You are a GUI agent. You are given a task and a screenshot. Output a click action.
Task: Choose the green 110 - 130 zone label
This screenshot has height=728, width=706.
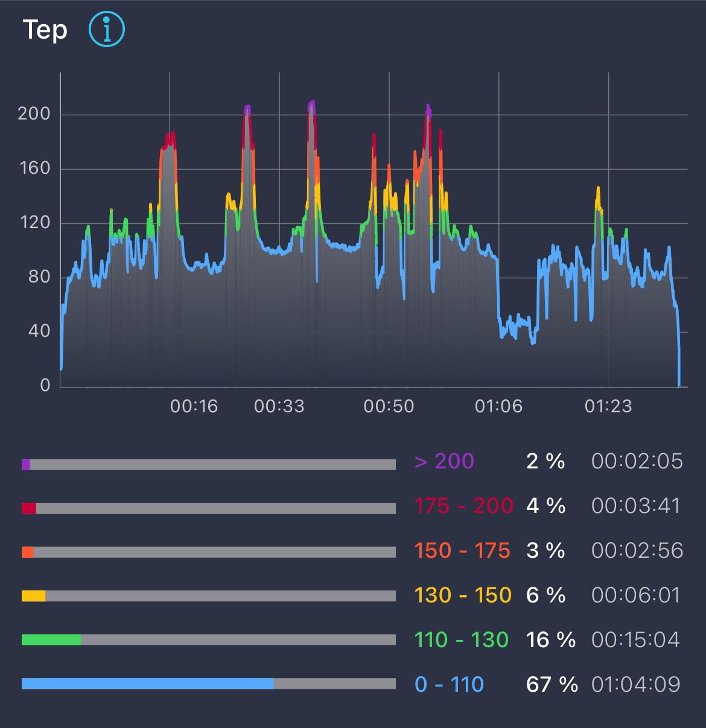[x=462, y=640]
